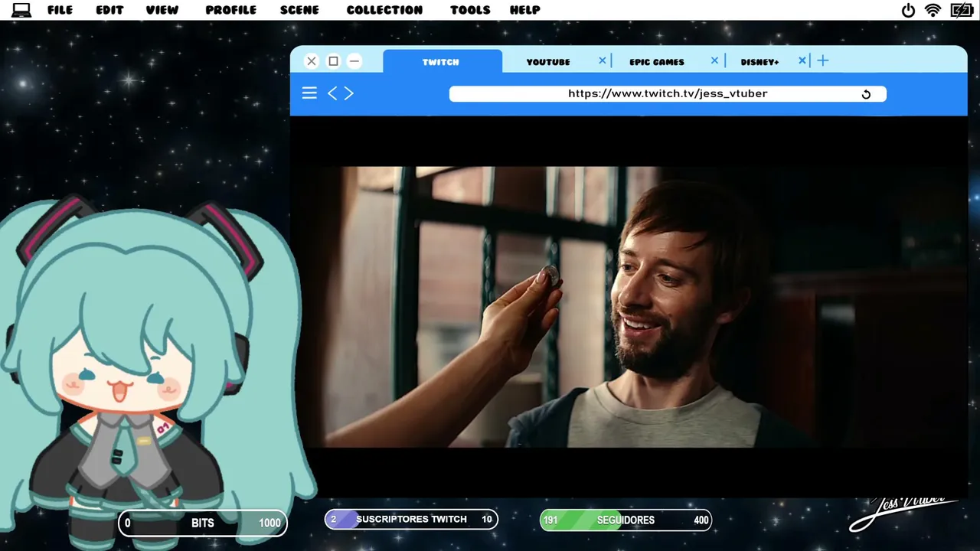Click the twitch.tv/jess_vtuber address bar
The height and width of the screenshot is (551, 980).
coord(668,94)
